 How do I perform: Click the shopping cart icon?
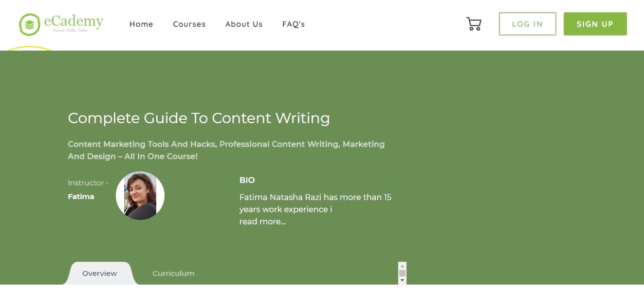click(474, 23)
